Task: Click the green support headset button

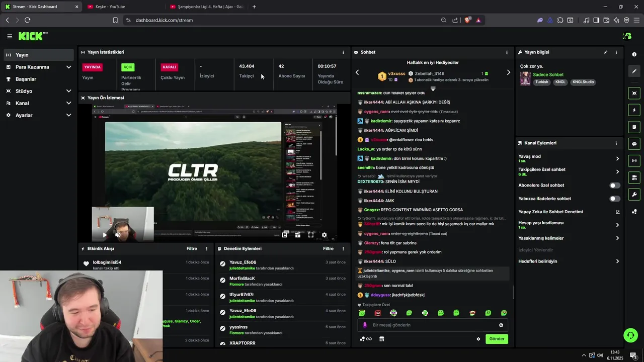Action: [630, 335]
